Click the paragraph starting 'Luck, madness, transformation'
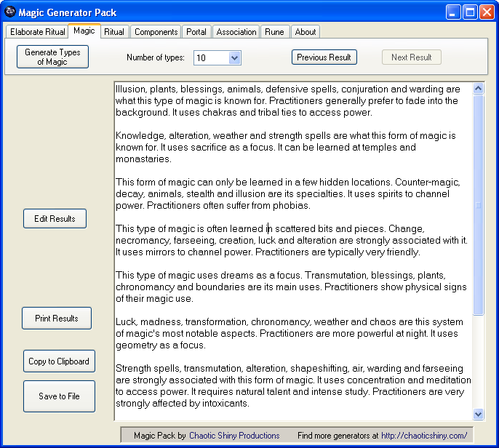The image size is (499, 448). [x=290, y=333]
